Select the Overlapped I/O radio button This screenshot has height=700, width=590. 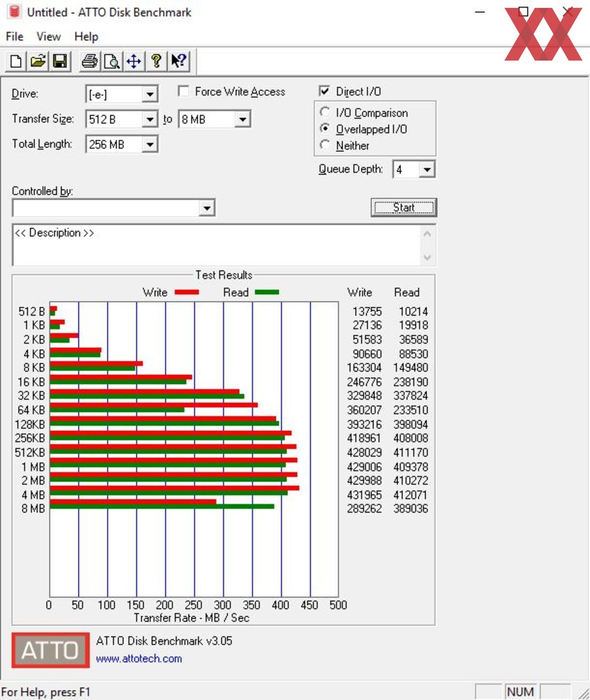pos(324,129)
